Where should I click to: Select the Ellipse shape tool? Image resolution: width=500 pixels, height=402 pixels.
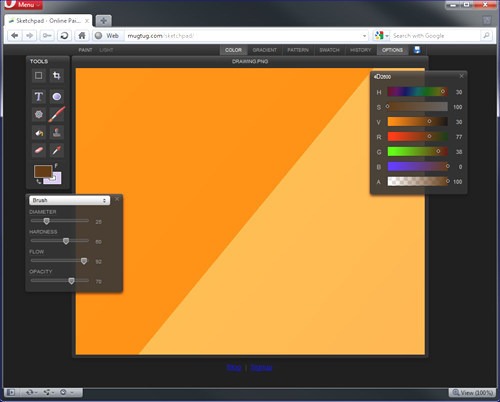pos(57,97)
